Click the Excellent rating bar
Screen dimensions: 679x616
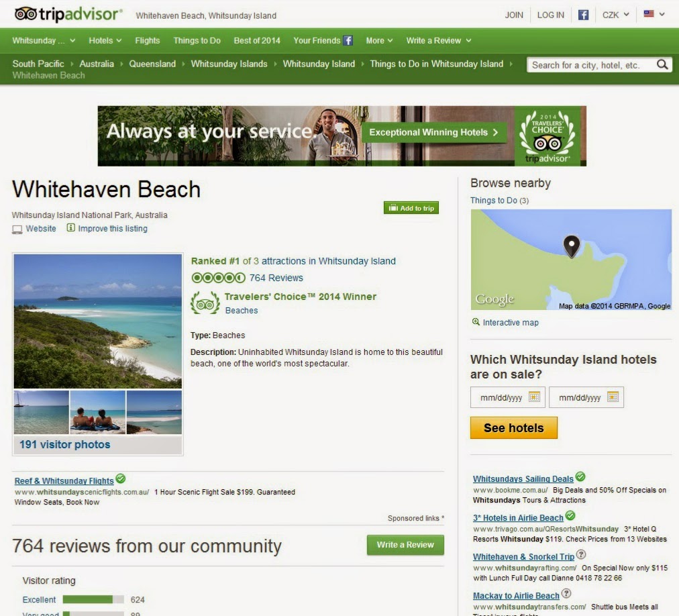click(93, 599)
